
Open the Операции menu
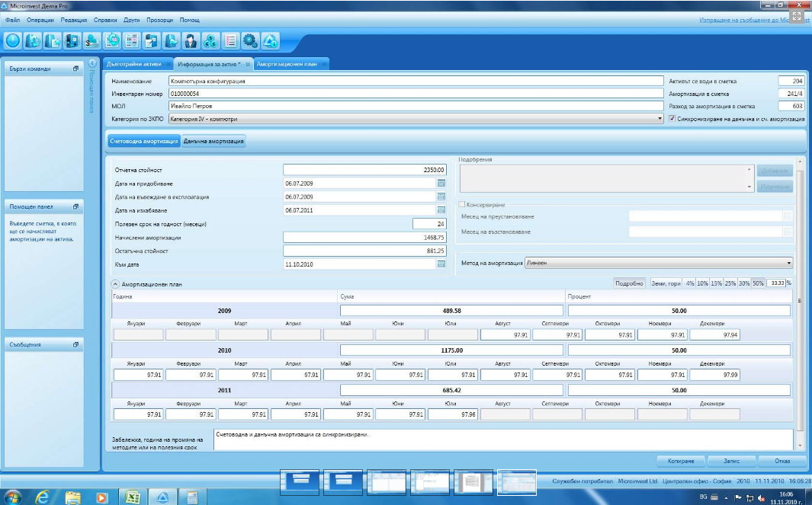(x=40, y=19)
